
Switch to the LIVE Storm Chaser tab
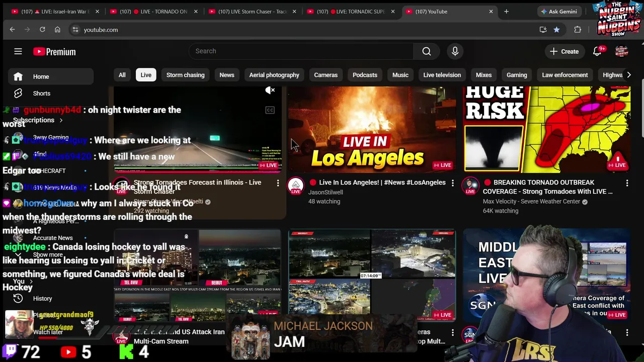tap(252, 12)
